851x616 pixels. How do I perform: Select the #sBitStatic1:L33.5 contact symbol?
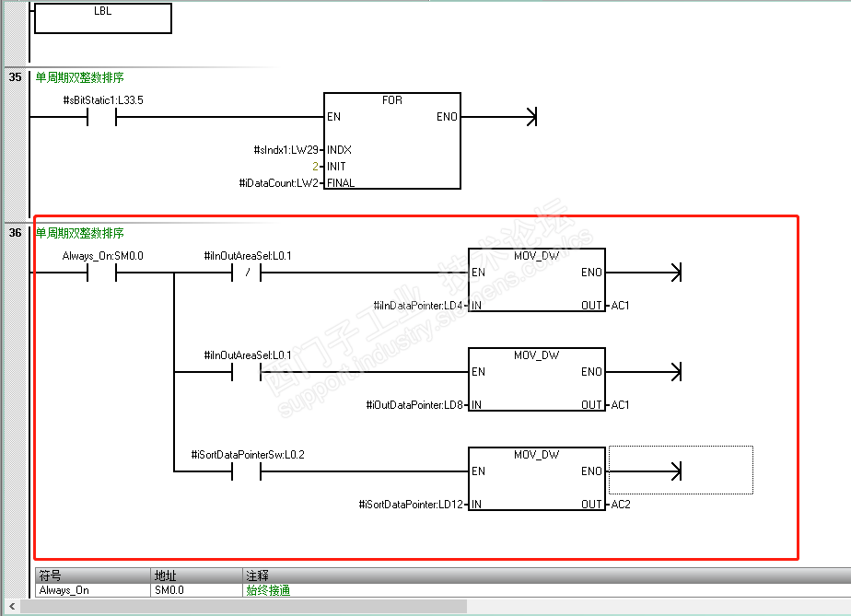101,117
